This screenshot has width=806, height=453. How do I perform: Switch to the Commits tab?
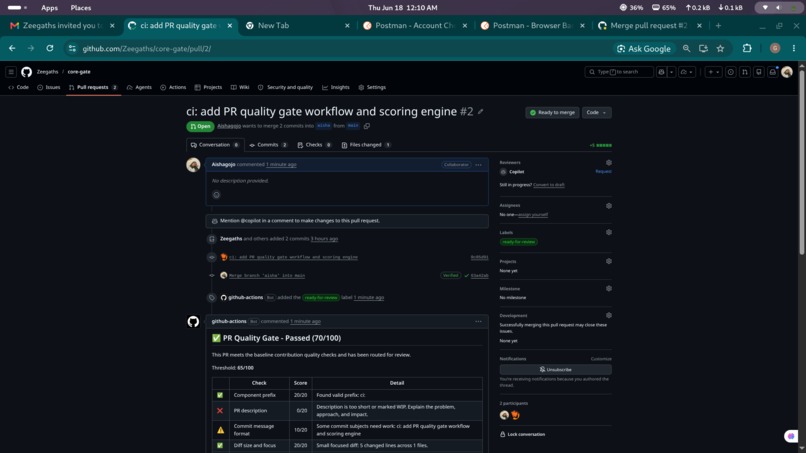268,145
